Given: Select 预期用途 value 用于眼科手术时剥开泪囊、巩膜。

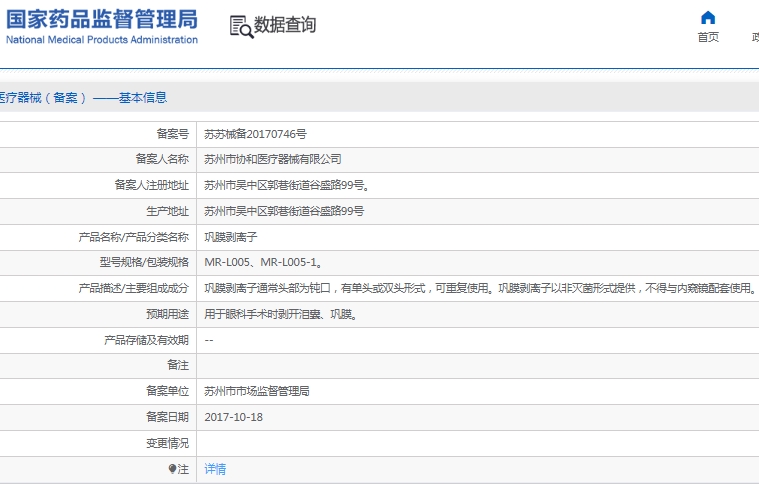Looking at the screenshot, I should [281, 314].
